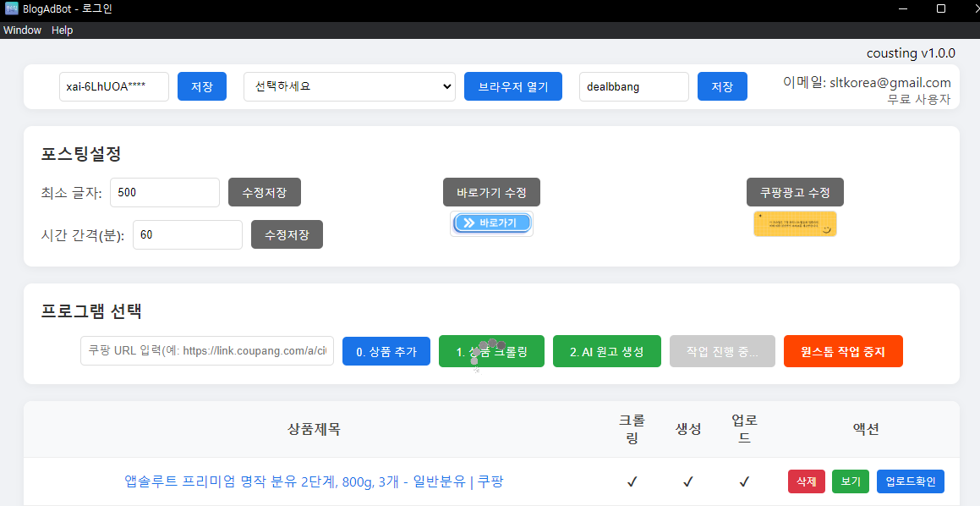Image resolution: width=980 pixels, height=506 pixels.
Task: Click the BlogAdBot app icon in the title bar
Action: (x=12, y=9)
